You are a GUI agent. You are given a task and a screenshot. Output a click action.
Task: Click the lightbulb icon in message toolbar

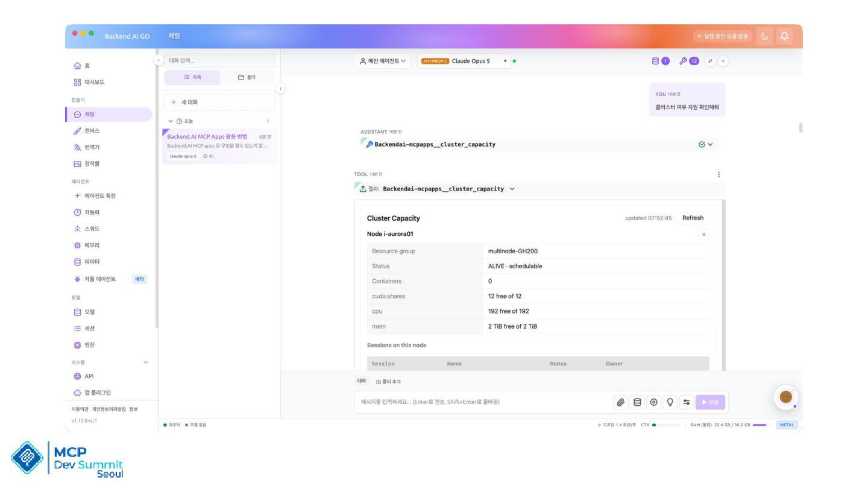coord(670,402)
